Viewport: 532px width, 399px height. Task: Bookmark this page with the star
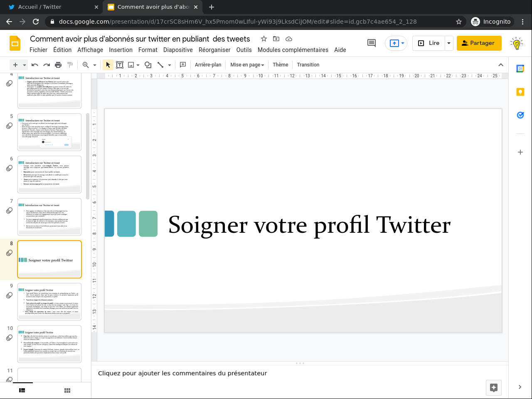459,22
